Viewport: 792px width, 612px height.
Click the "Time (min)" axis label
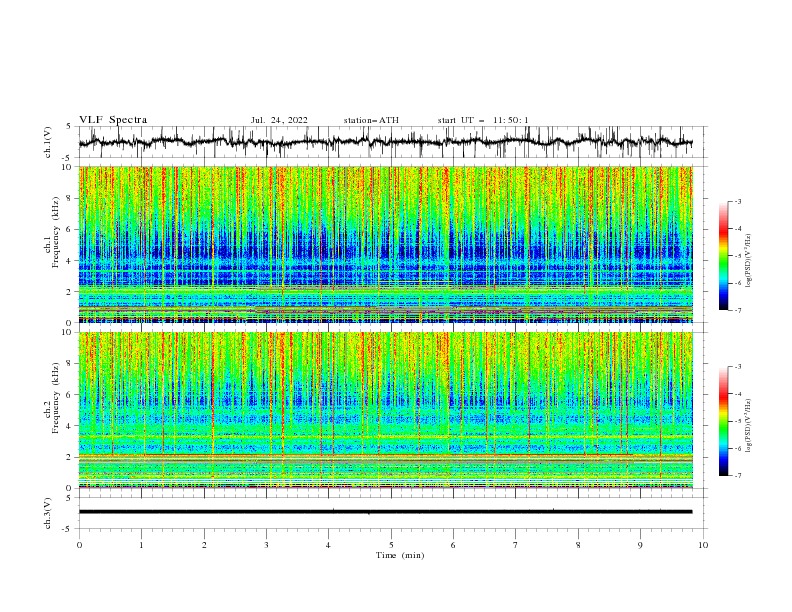coord(400,555)
